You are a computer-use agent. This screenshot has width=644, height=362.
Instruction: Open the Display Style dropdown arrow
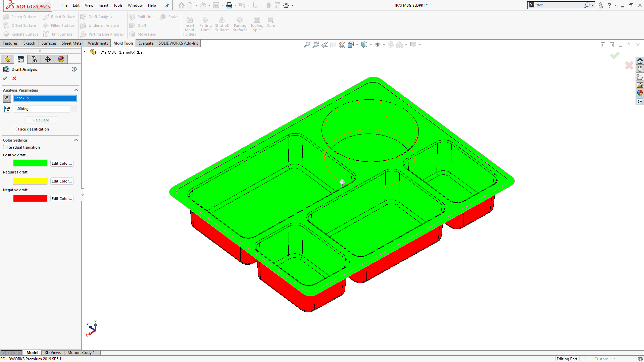(x=370, y=45)
